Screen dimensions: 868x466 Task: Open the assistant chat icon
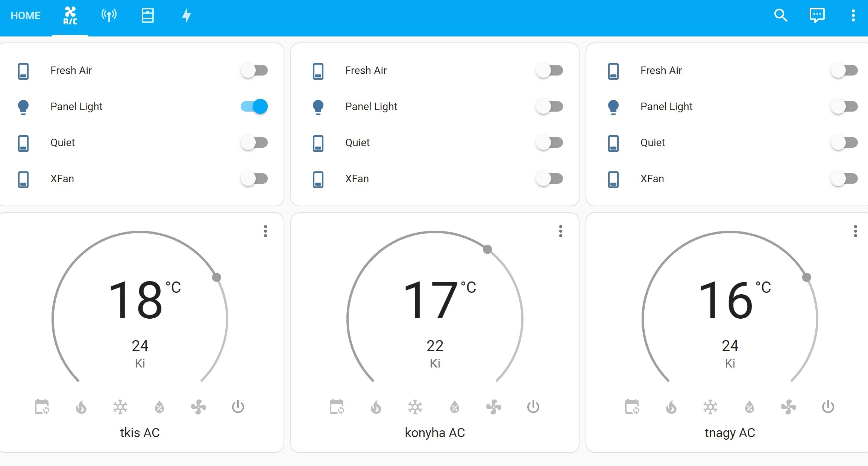click(817, 15)
